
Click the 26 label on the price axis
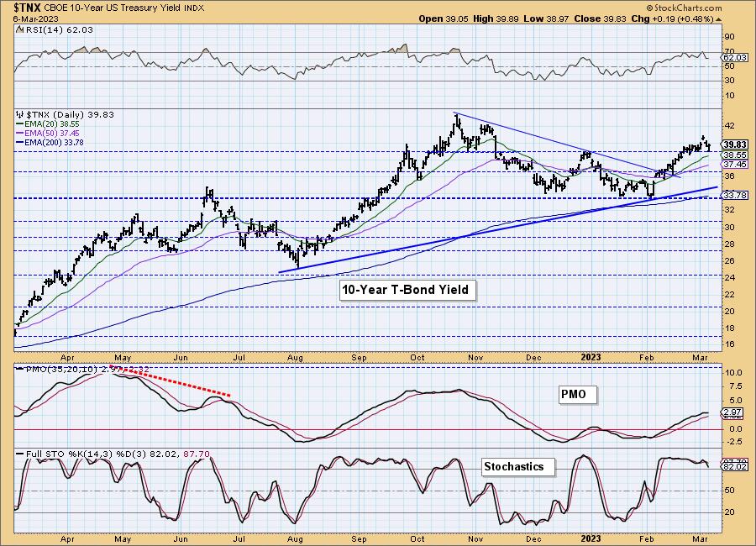(729, 261)
